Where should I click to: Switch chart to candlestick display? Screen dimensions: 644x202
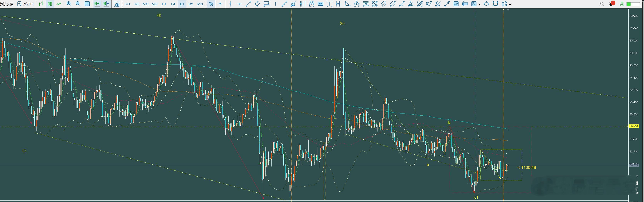(50, 4)
